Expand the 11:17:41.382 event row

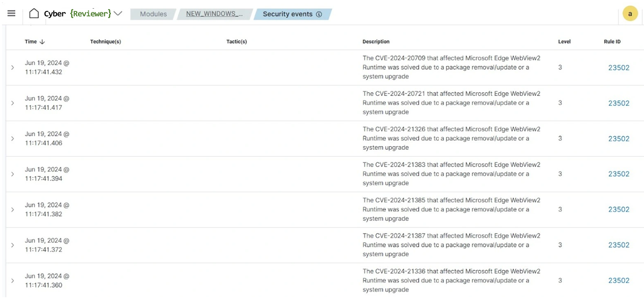pyautogui.click(x=13, y=209)
